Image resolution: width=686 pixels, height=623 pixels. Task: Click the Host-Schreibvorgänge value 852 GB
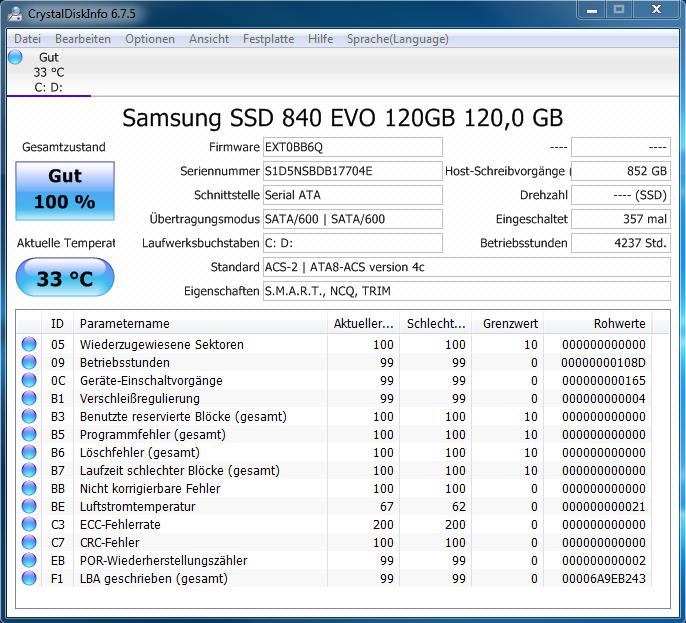coord(621,171)
